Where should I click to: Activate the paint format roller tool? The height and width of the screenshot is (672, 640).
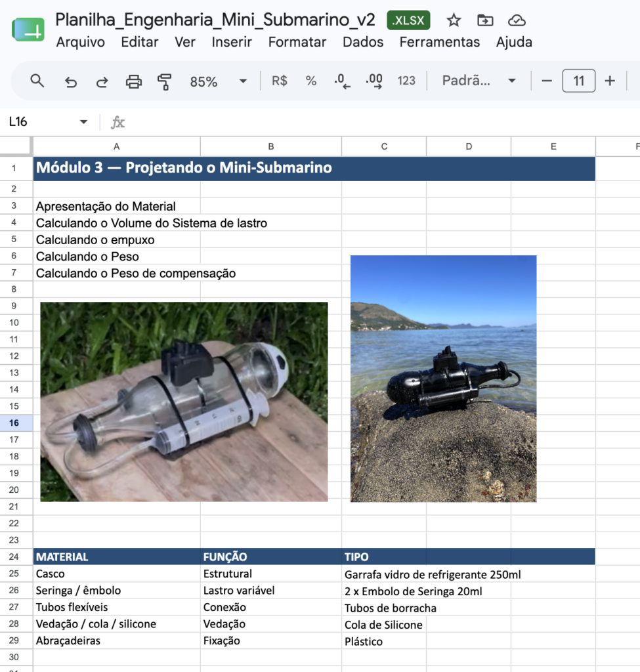[x=165, y=81]
